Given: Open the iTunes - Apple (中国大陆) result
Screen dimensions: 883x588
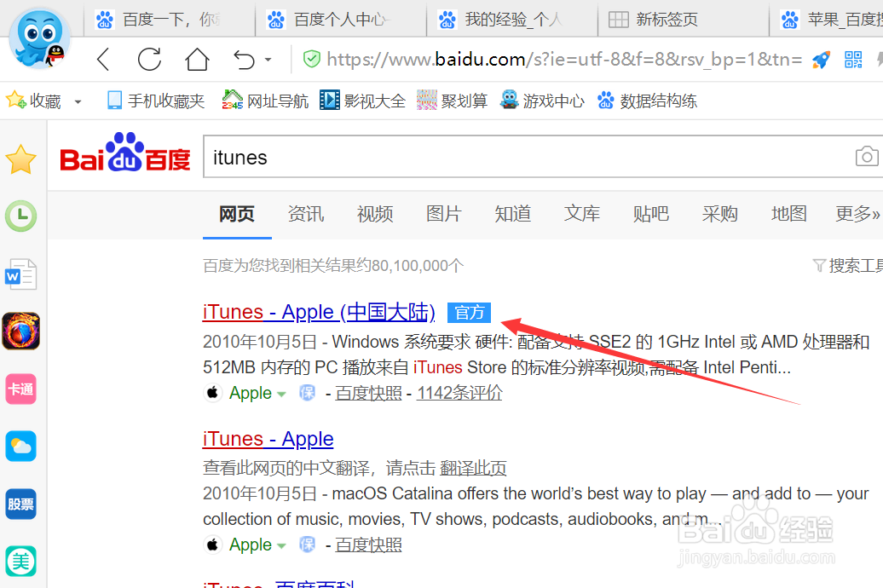Looking at the screenshot, I should pos(318,312).
